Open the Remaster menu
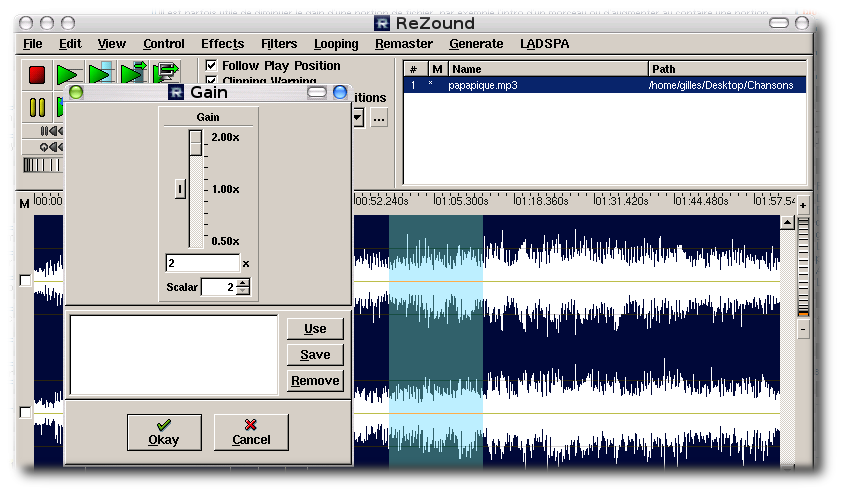Viewport: 845px width, 497px height. tap(404, 44)
